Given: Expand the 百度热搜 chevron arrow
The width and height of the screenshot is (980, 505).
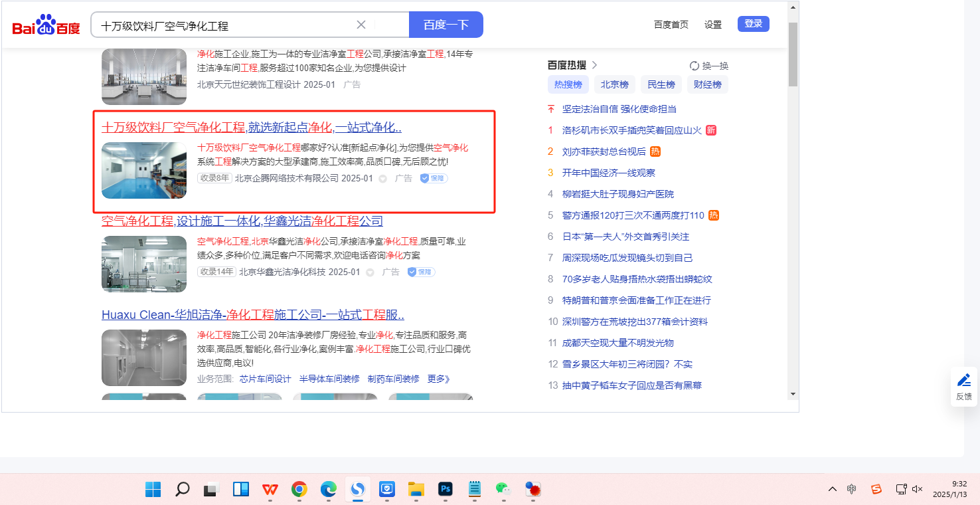Looking at the screenshot, I should 595,65.
